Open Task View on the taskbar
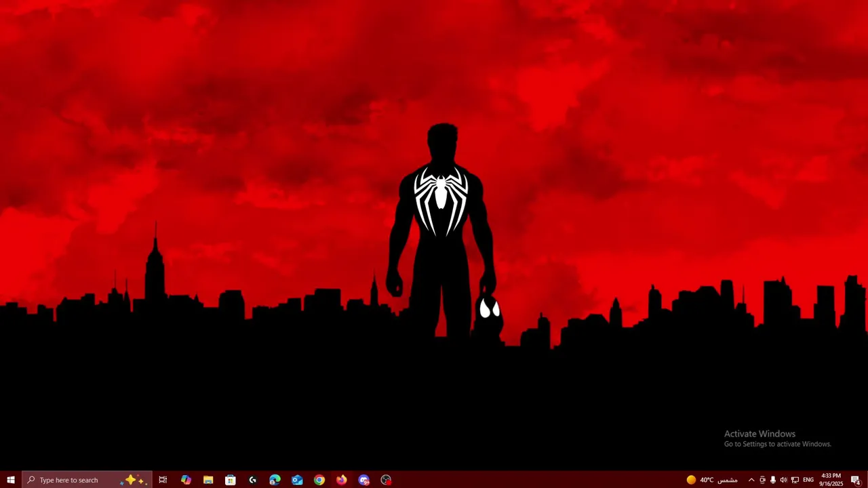Screen dimensions: 868x488 163,480
